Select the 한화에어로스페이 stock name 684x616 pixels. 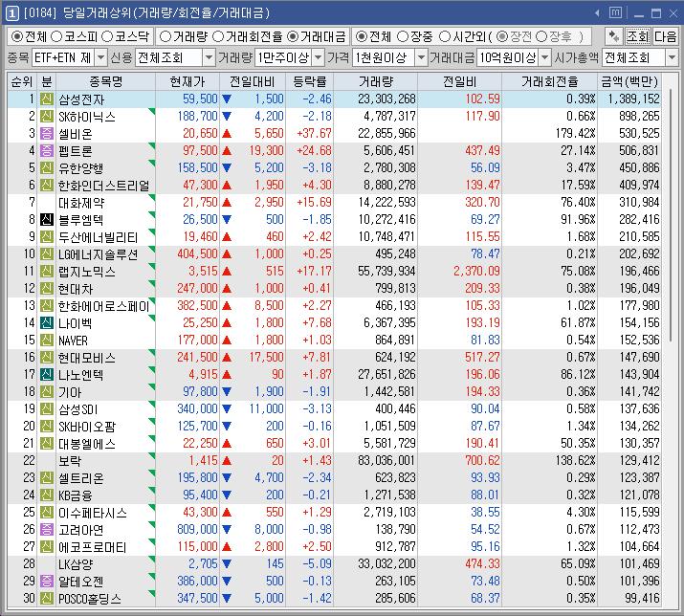click(104, 306)
